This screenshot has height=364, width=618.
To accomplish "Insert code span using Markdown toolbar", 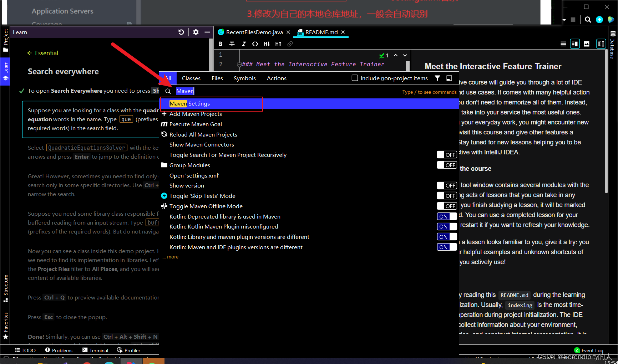I will [255, 44].
